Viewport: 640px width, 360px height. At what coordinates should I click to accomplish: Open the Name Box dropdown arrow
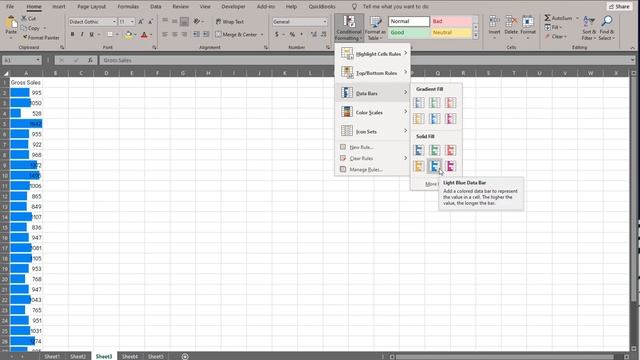38,60
